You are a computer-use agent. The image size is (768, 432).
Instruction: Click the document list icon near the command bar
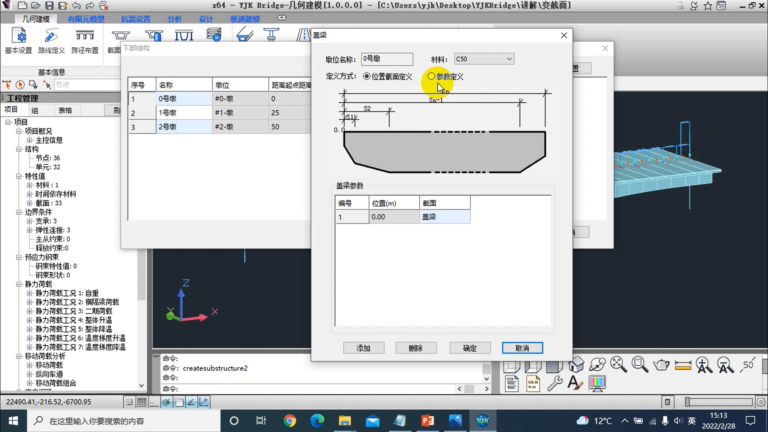coord(512,383)
